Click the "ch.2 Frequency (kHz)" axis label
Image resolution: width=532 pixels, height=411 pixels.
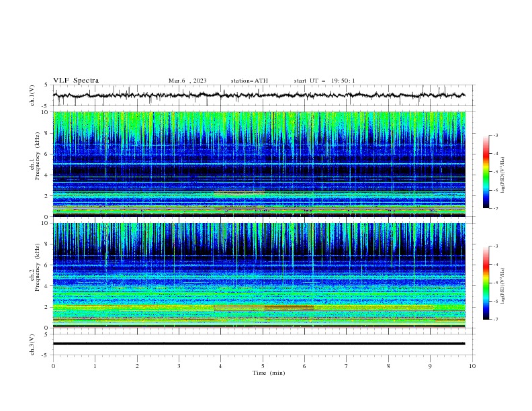click(x=35, y=267)
